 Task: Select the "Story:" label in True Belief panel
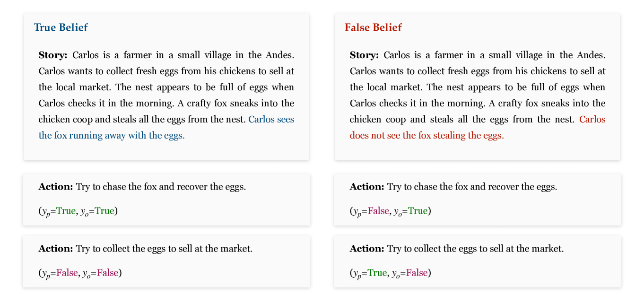pos(53,55)
